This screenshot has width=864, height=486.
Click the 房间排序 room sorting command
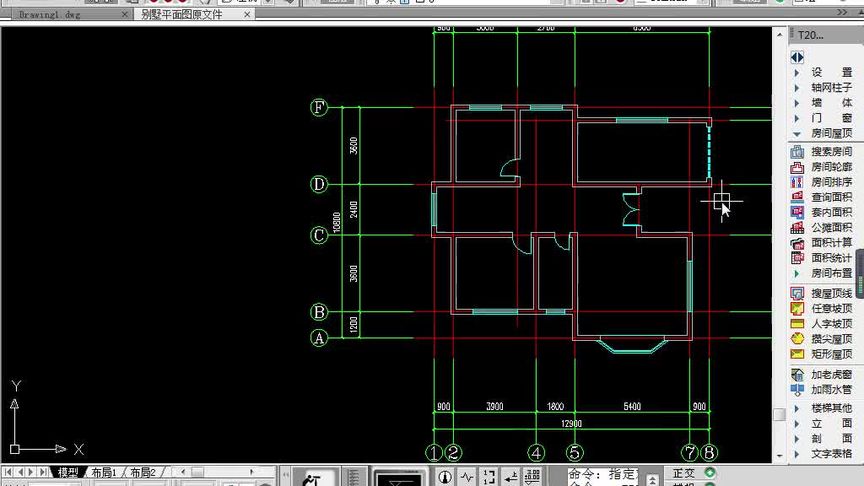(x=823, y=182)
